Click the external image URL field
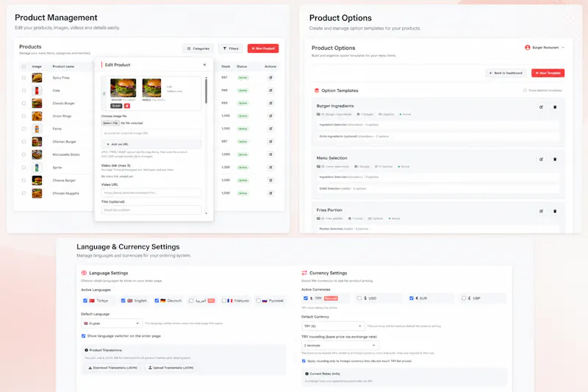This screenshot has height=392, width=588. 151,133
